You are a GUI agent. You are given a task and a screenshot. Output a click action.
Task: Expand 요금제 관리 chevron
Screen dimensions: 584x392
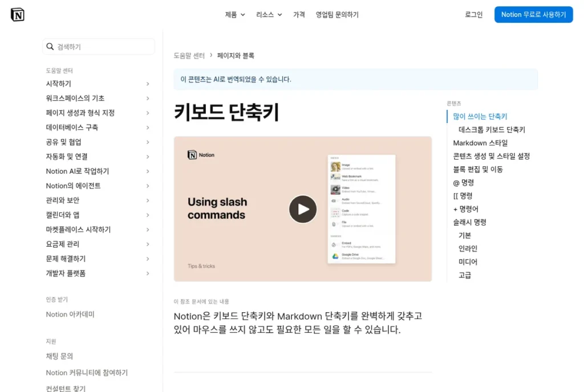pyautogui.click(x=148, y=244)
